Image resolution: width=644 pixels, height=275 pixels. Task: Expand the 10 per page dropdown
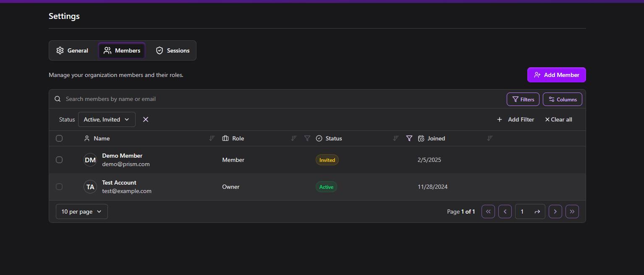click(81, 212)
